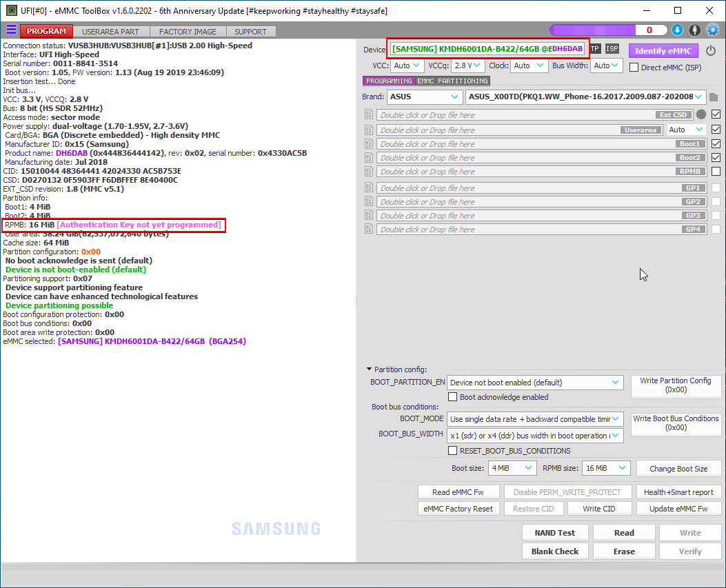The height and width of the screenshot is (588, 726).
Task: Open the SUPPORT tab
Action: [250, 32]
